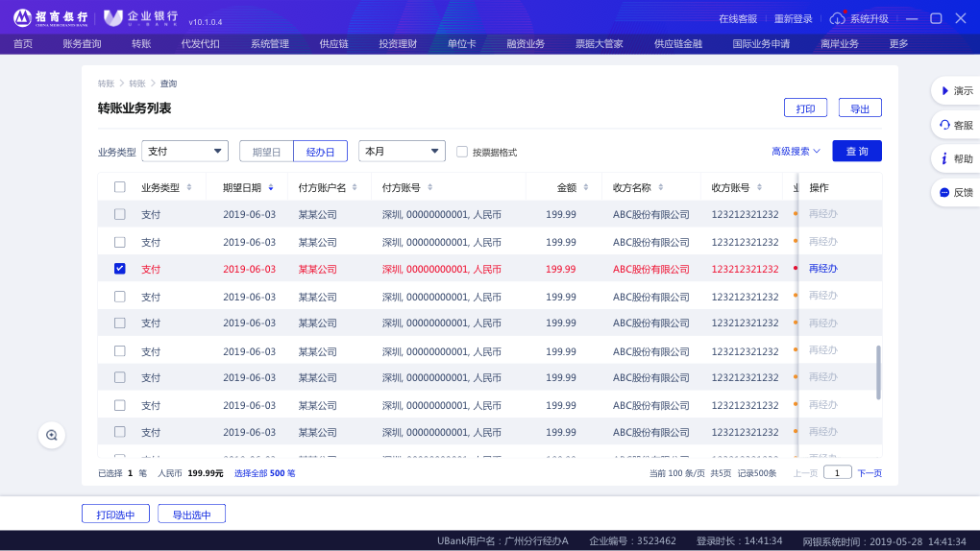980x551 pixels.
Task: Click the U-Bank enterprise bank logo
Action: click(x=141, y=18)
